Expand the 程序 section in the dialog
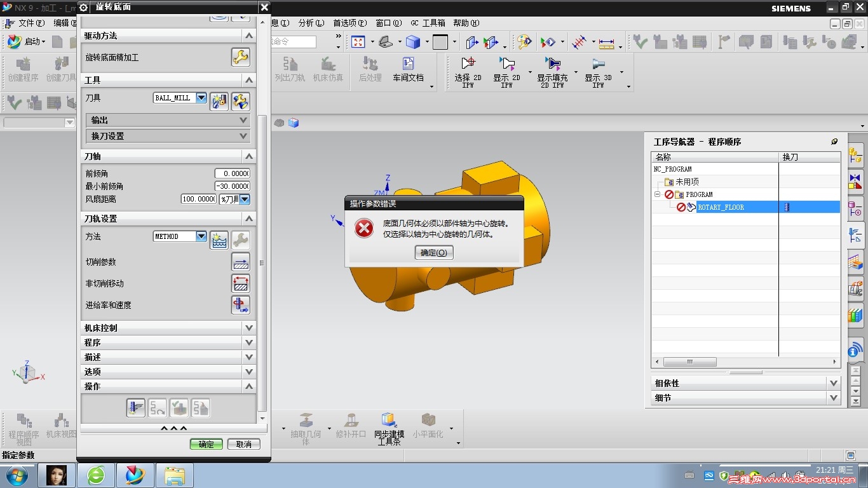The width and height of the screenshot is (868, 488). click(168, 342)
